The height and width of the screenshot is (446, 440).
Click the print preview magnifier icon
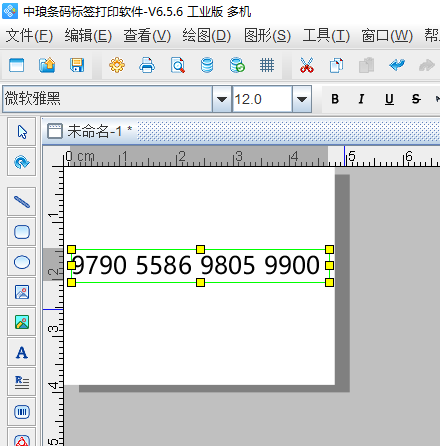coord(178,65)
